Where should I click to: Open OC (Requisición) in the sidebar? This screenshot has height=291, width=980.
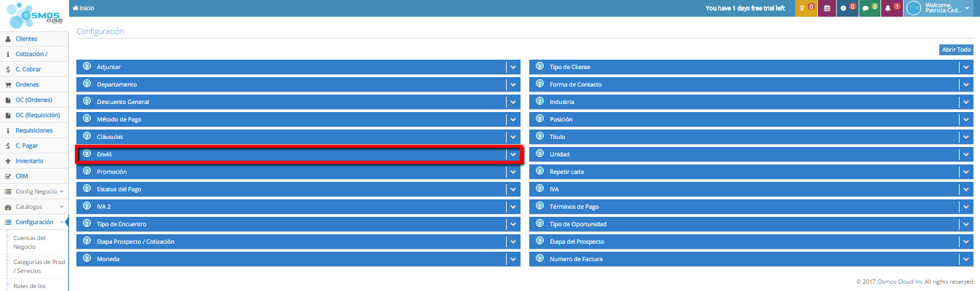34,115
